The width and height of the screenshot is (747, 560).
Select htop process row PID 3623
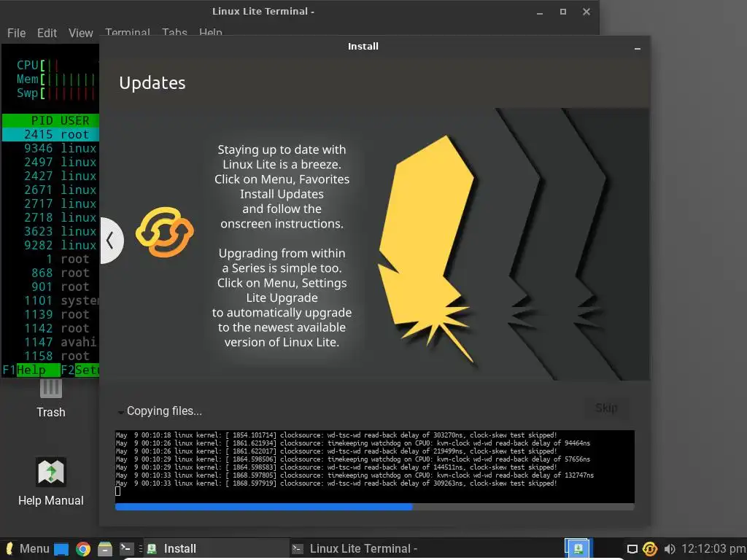click(50, 231)
